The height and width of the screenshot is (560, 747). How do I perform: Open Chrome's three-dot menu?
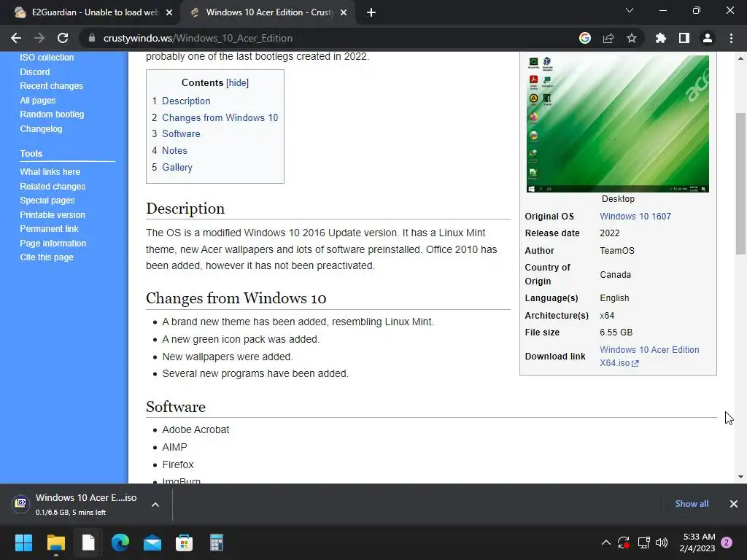(731, 38)
